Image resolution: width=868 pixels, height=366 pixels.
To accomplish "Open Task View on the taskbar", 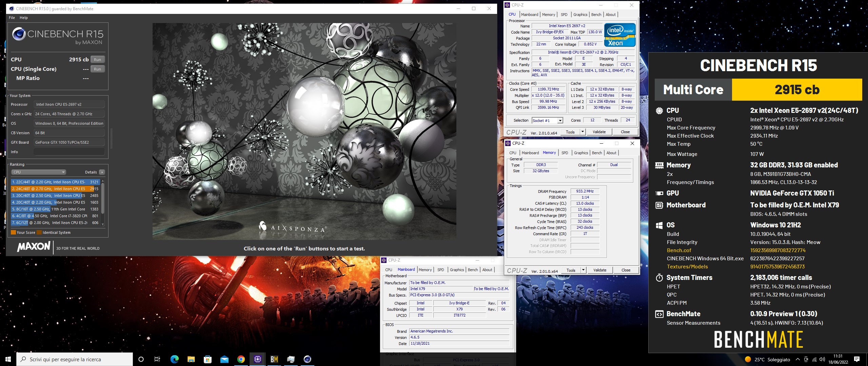I will click(x=157, y=359).
